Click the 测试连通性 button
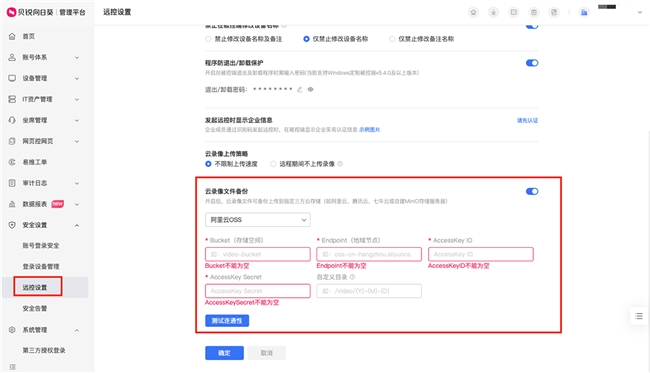This screenshot has width=650, height=373. point(227,321)
